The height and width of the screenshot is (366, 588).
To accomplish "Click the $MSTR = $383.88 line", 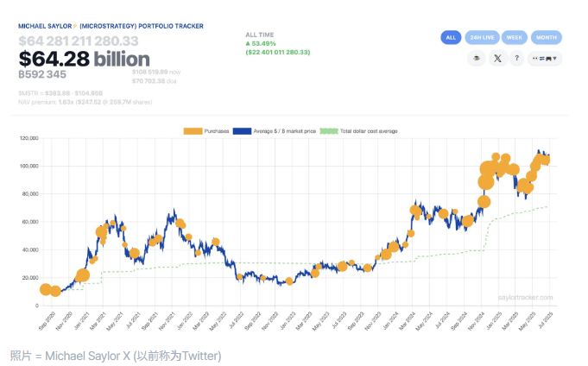I will pos(60,93).
